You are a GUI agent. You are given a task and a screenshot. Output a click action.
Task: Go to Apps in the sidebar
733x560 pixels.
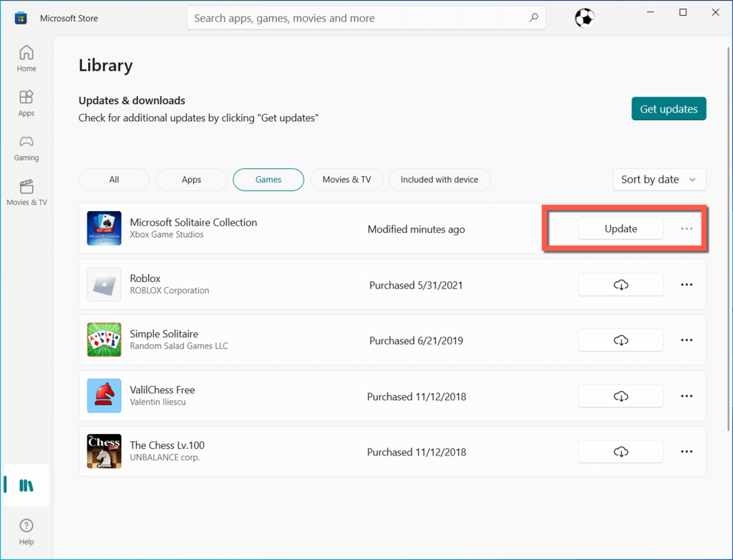pos(26,103)
